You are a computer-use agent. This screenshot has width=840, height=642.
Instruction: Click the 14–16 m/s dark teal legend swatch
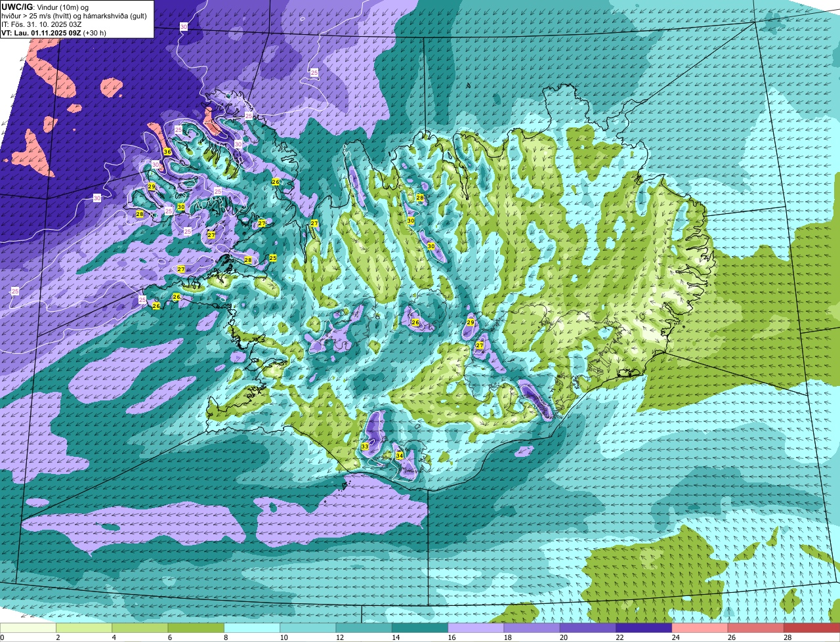420,628
